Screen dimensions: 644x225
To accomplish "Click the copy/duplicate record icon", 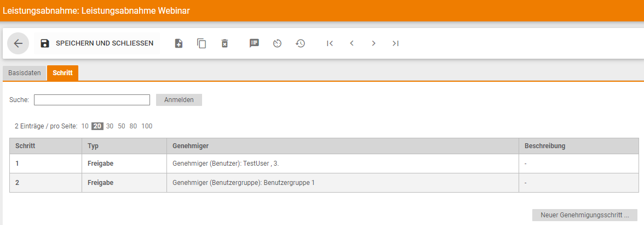I will coord(202,43).
